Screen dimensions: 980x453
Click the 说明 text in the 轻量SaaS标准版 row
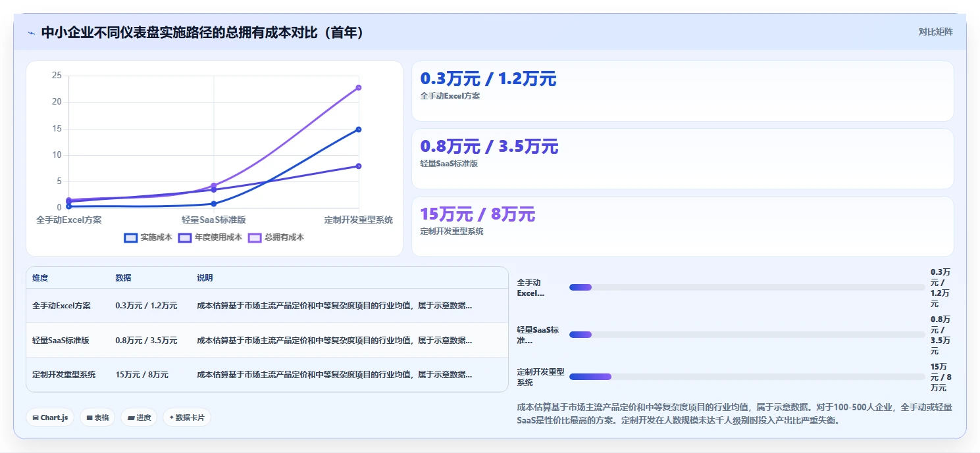(334, 341)
